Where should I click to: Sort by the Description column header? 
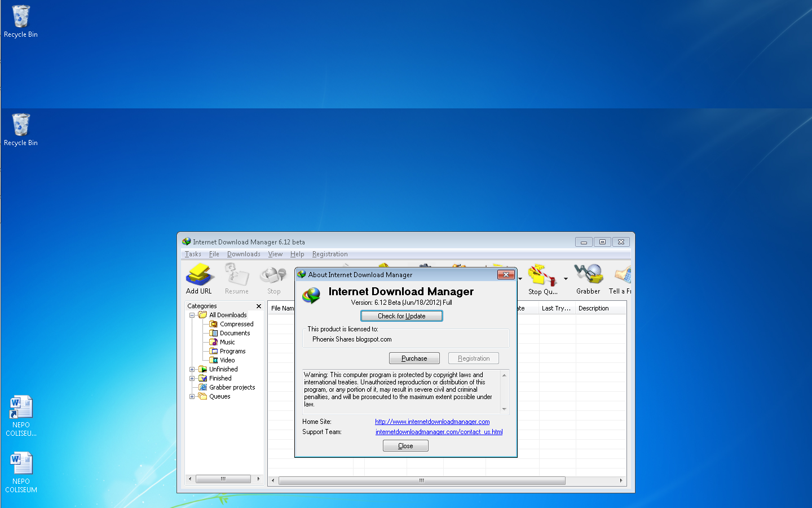(601, 308)
